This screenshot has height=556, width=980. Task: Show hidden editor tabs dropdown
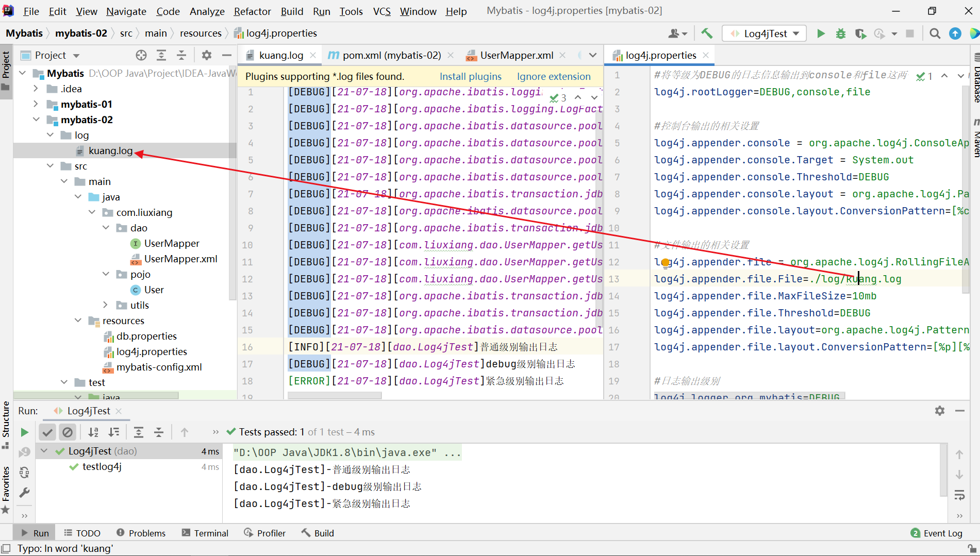[593, 55]
